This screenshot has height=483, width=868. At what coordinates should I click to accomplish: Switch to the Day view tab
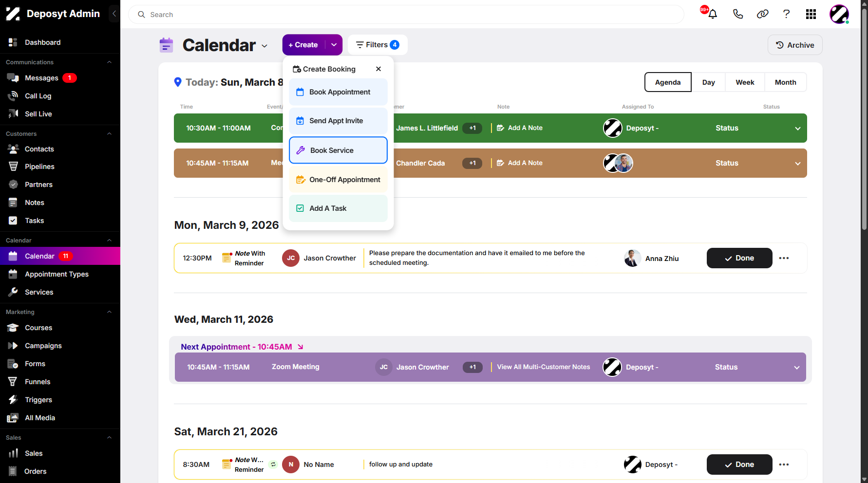pyautogui.click(x=708, y=82)
